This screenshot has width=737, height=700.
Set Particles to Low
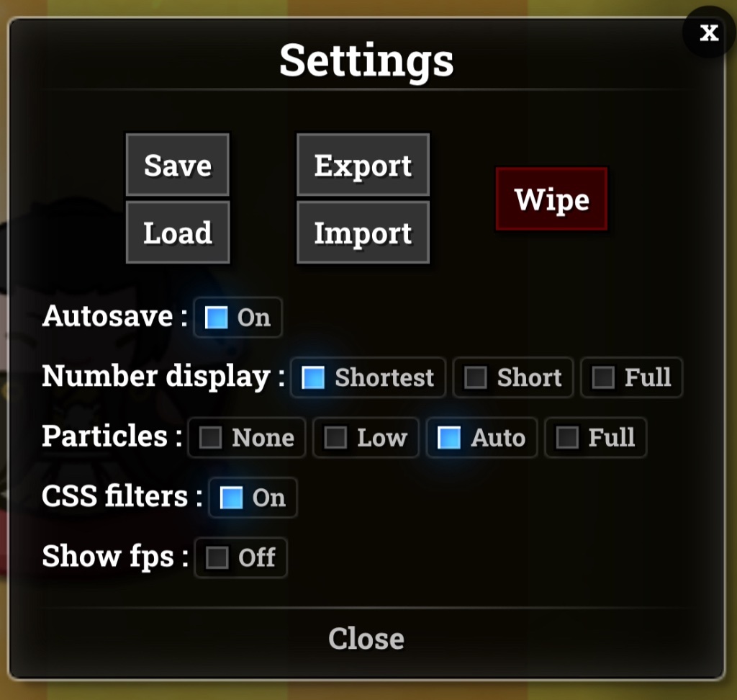[366, 438]
